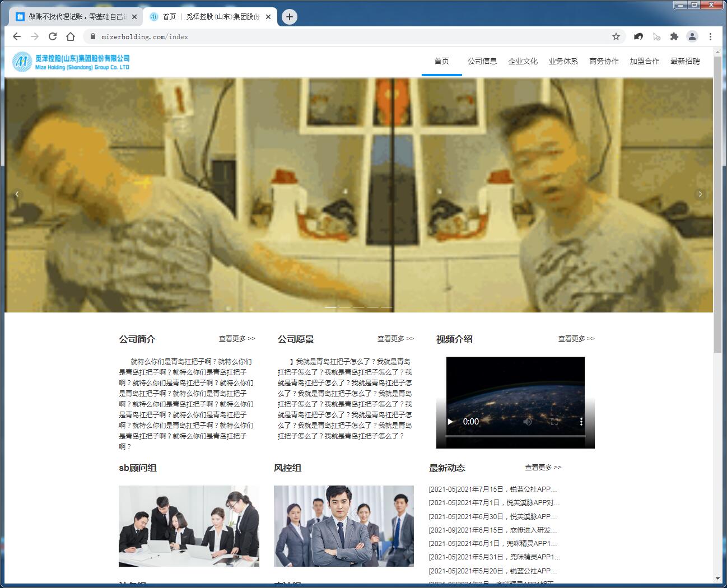This screenshot has width=727, height=588.
Task: Open news item about 2021年7月15日 锐蓝公社APP
Action: tap(493, 489)
